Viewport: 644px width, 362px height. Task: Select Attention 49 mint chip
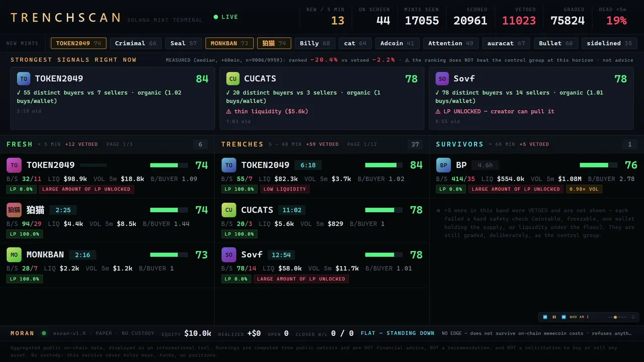point(451,43)
